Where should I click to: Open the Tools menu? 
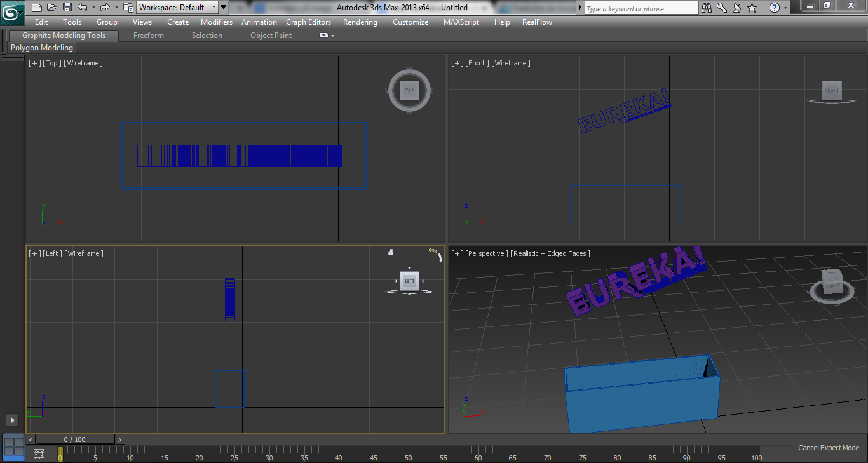(72, 22)
